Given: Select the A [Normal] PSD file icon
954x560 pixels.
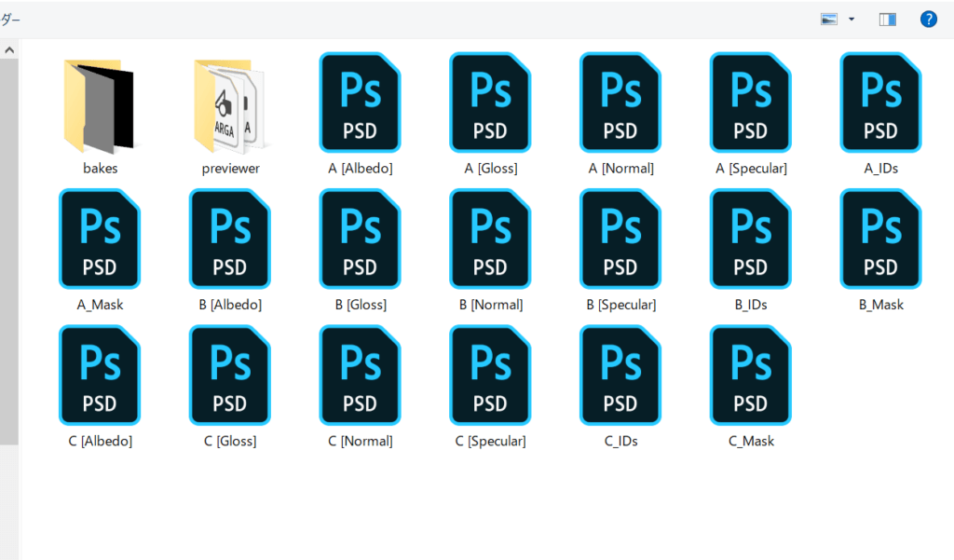Looking at the screenshot, I should [x=620, y=102].
